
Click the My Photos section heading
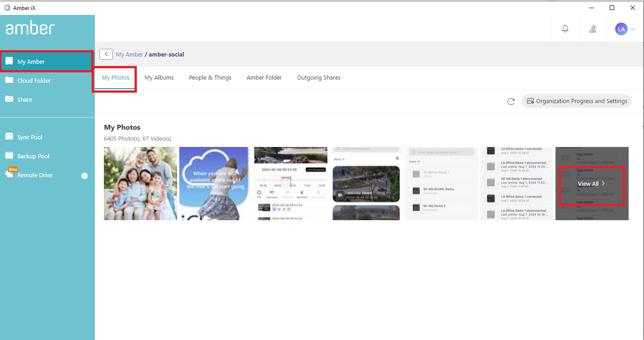coord(122,127)
